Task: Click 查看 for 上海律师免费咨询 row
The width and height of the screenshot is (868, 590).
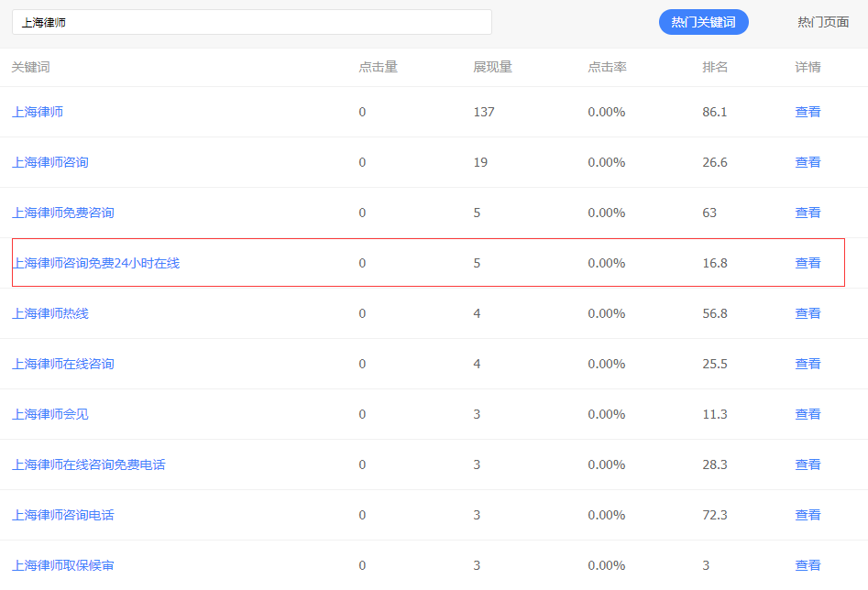Action: 808,213
